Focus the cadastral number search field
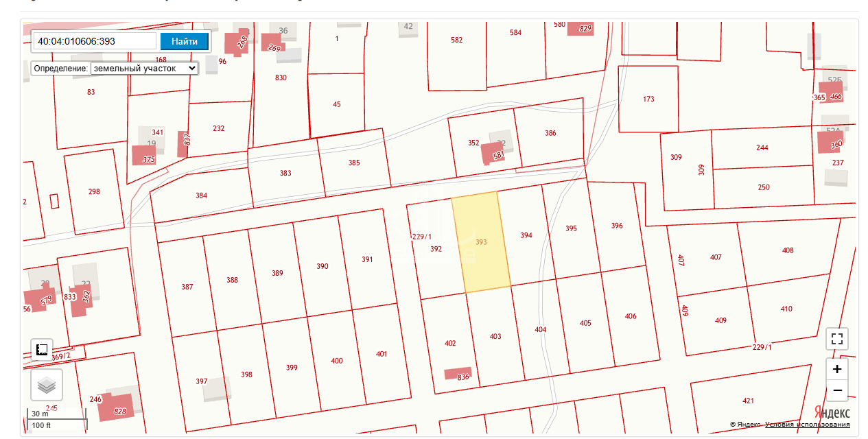This screenshot has height=439, width=868. [x=95, y=41]
